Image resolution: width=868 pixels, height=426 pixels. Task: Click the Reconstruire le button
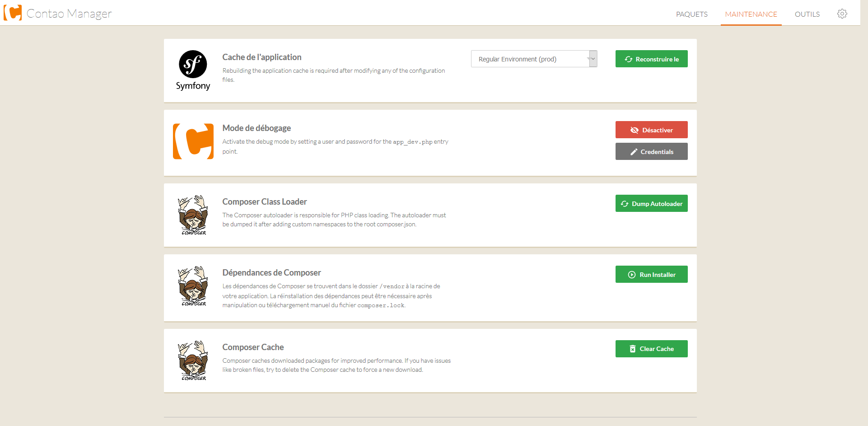tap(651, 59)
